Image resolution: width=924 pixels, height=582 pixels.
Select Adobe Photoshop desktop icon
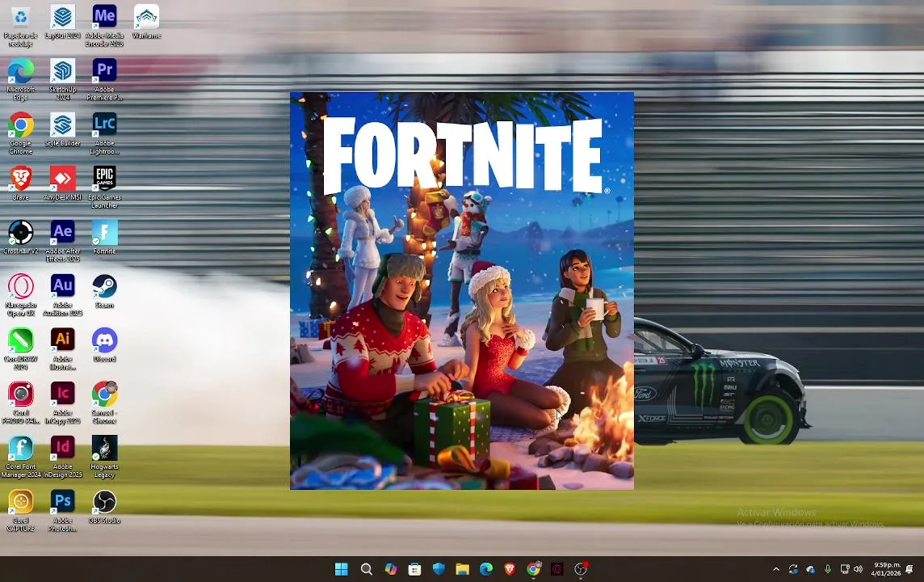point(62,511)
